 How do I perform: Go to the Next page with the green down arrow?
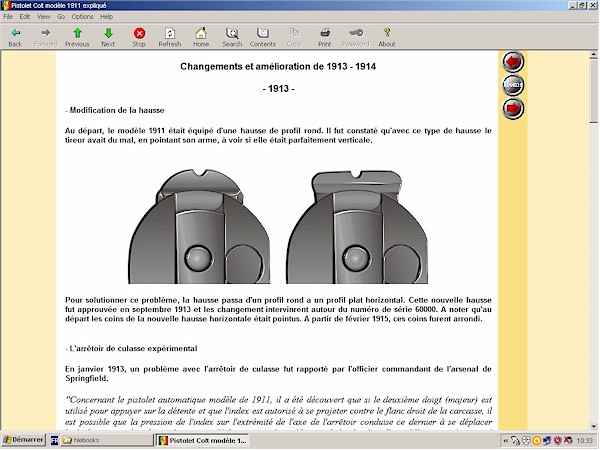(x=108, y=33)
